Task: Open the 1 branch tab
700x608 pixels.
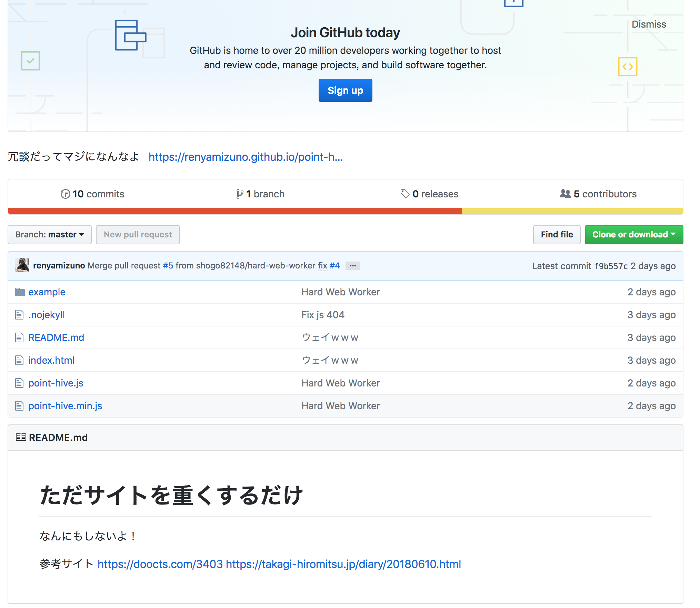Action: [x=260, y=194]
